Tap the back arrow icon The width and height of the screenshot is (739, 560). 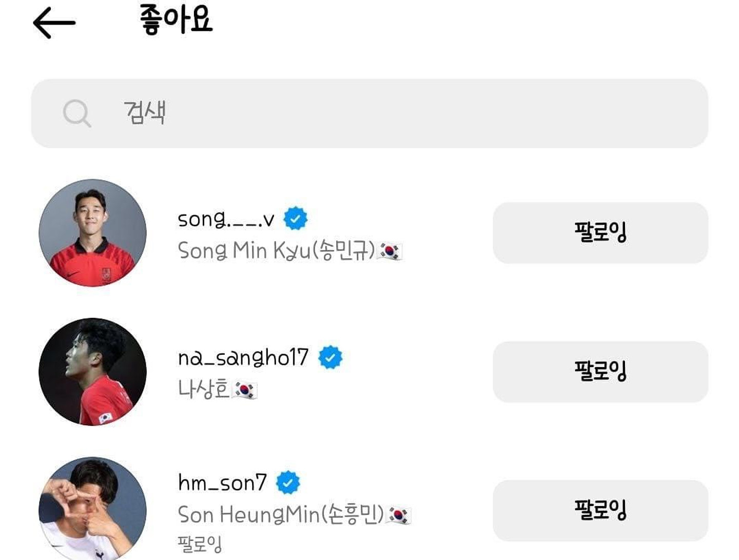coord(54,23)
